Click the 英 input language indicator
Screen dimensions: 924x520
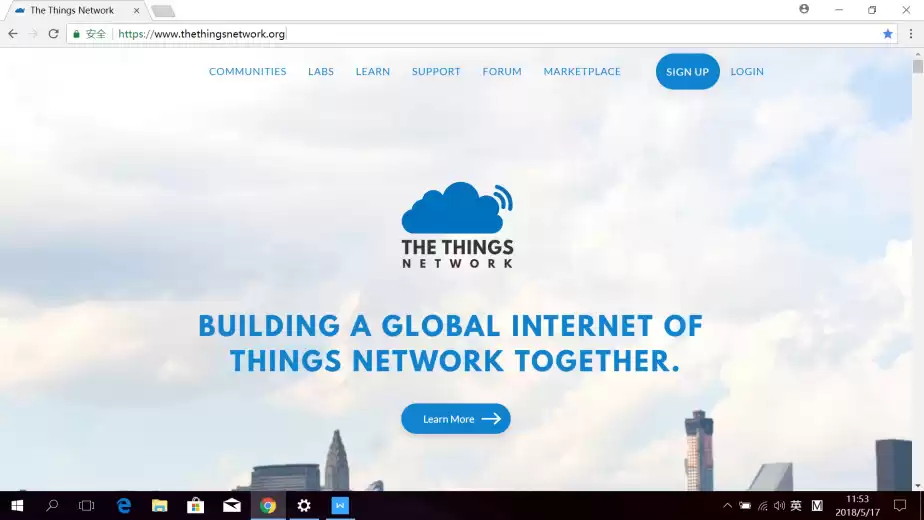pyautogui.click(x=796, y=506)
